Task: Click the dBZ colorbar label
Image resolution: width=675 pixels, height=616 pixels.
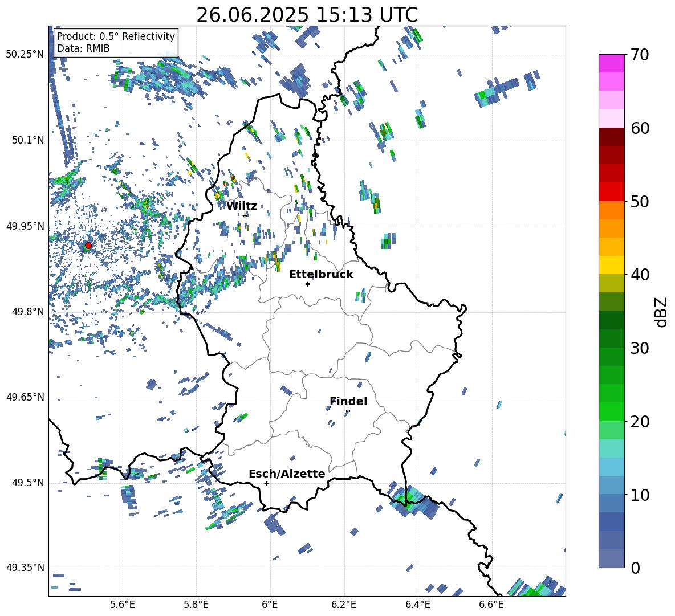Action: [661, 312]
